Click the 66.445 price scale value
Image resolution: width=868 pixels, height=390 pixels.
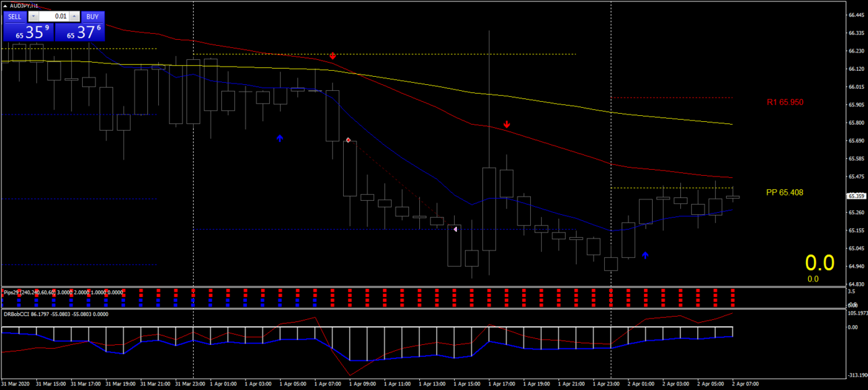(856, 15)
